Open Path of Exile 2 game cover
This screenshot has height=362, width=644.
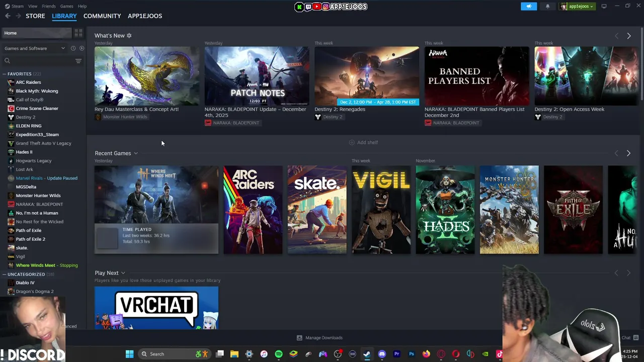click(x=573, y=210)
